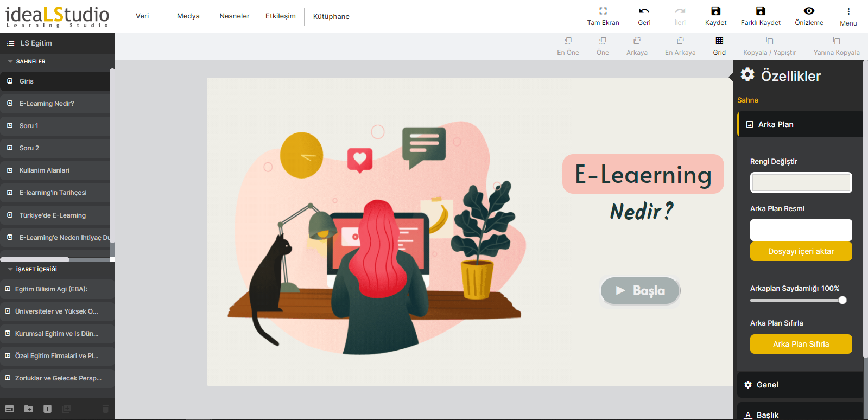Viewport: 868px width, 420px height.
Task: Click the Rengi Değiştir color swatch
Action: point(801,183)
